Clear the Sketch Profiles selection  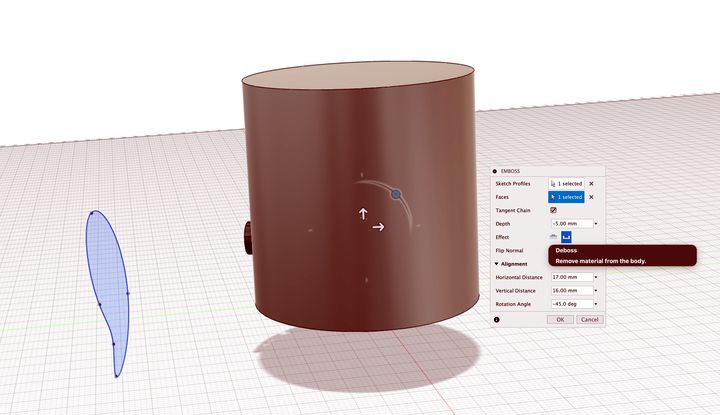591,184
